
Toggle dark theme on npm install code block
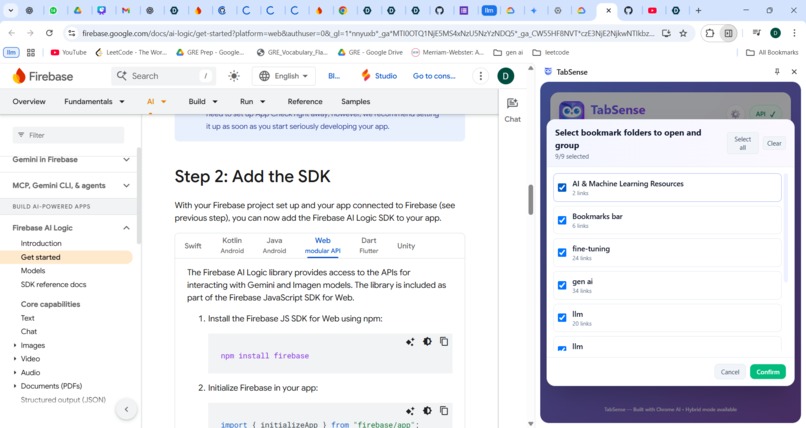click(427, 342)
